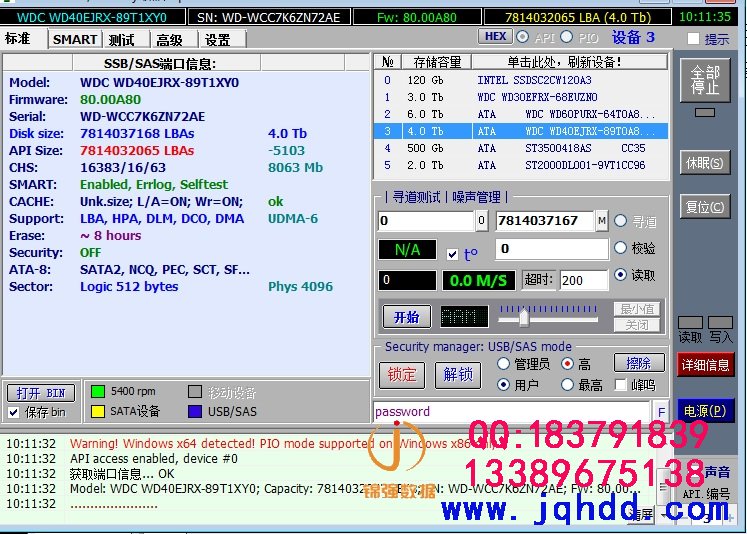
Task: Click the end LBA field 7814037167
Action: click(x=545, y=221)
